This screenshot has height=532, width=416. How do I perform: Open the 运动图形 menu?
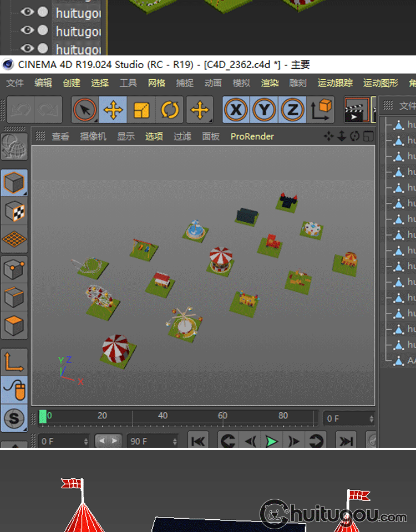click(x=381, y=83)
